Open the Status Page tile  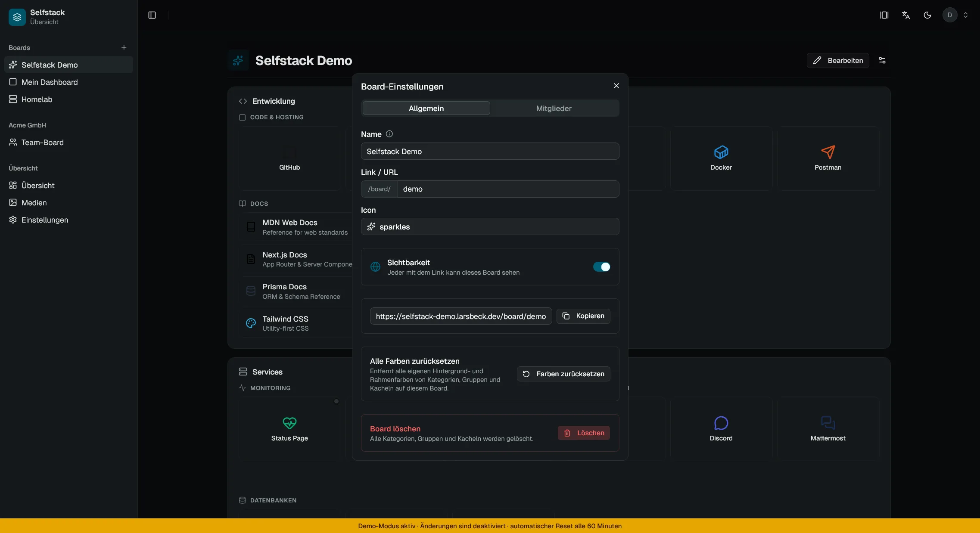289,429
